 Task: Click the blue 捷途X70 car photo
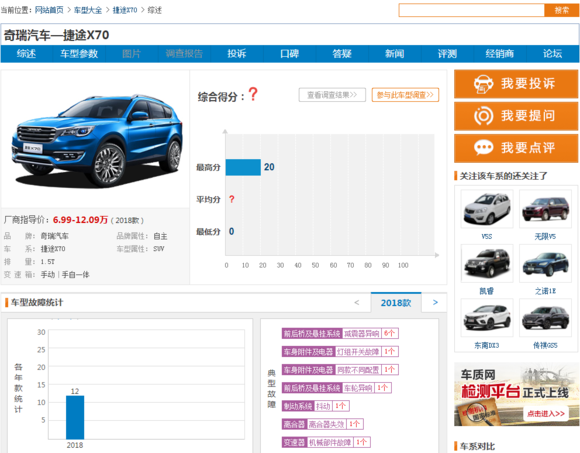point(97,141)
